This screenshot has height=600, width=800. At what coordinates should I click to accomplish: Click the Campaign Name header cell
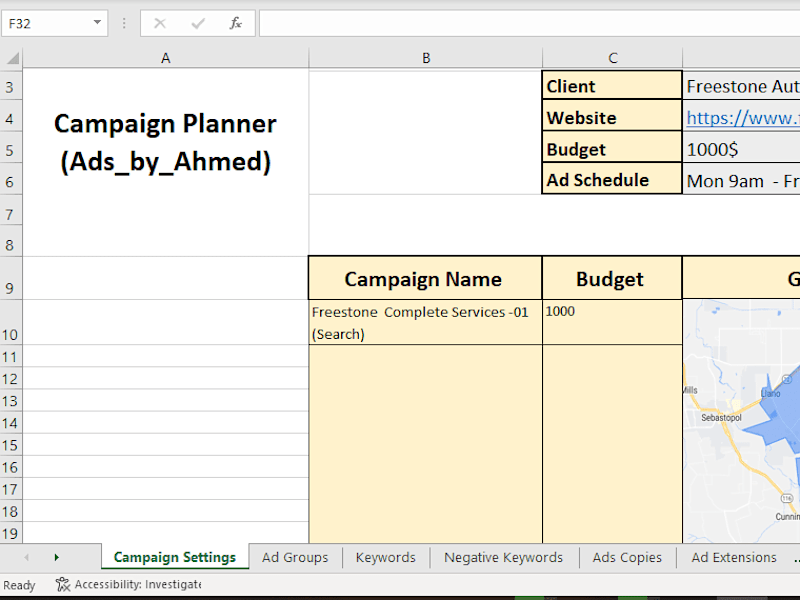pos(425,278)
